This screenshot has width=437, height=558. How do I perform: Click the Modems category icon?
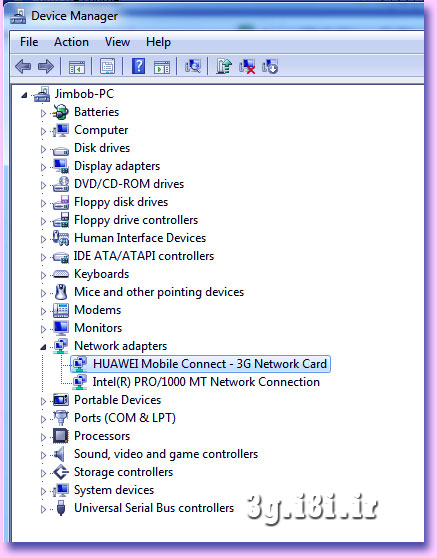(x=60, y=310)
